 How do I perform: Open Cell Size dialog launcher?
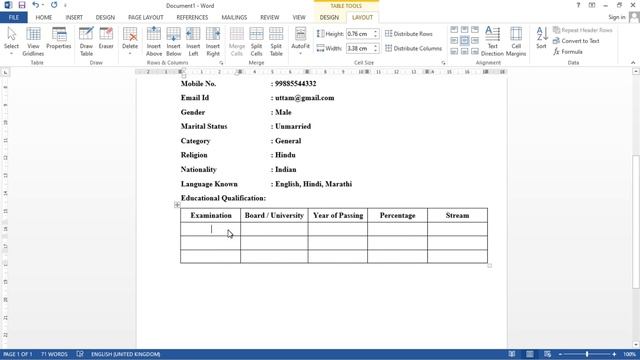click(443, 63)
